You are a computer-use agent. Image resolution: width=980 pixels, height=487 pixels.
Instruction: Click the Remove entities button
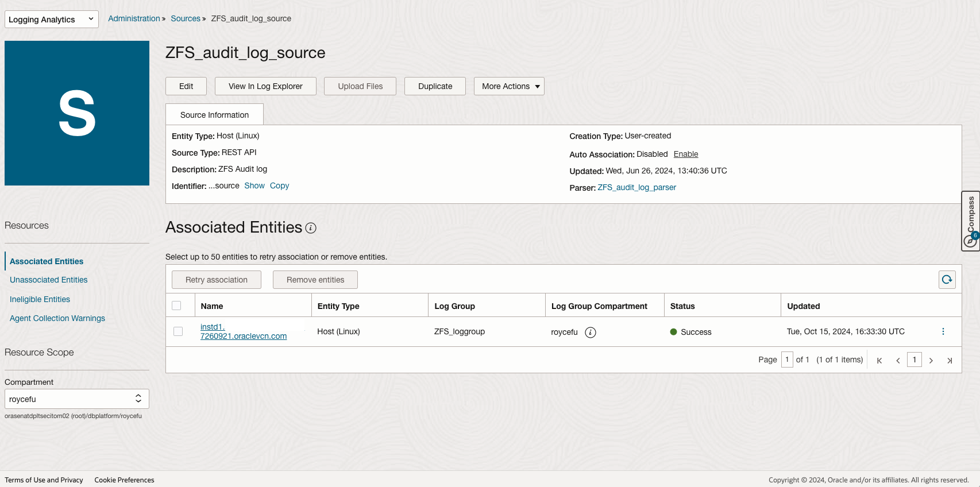coord(315,280)
